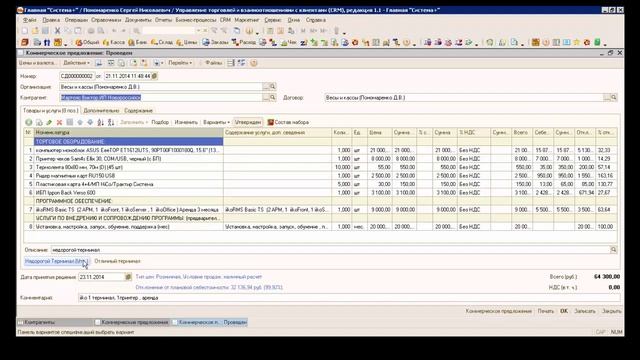Select row Принтер чеков Sam4s Ellix 30

coord(320,159)
